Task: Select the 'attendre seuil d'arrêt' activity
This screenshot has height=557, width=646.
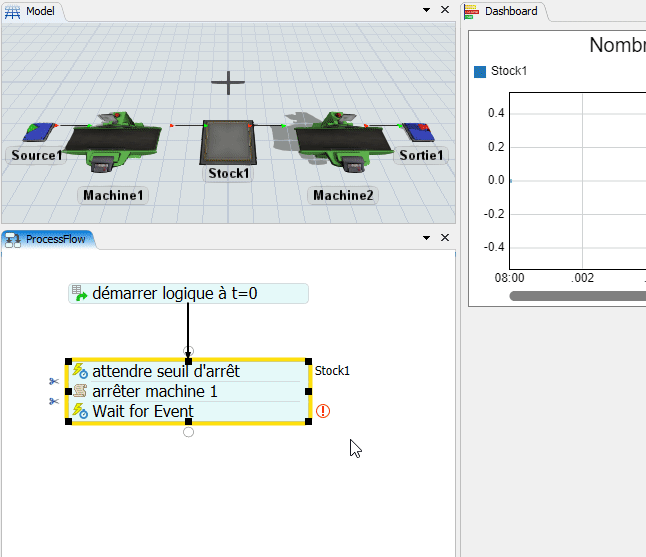Action: (x=188, y=371)
